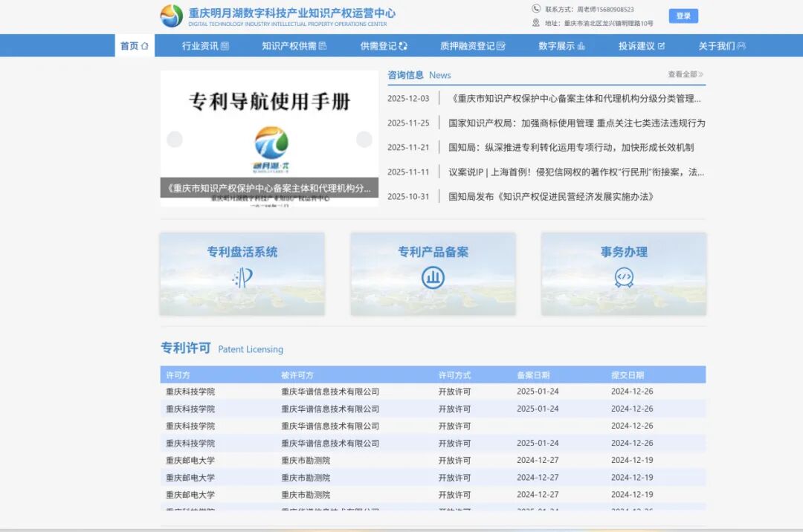This screenshot has height=532, width=803.
Task: Click the left carousel arrow
Action: point(175,139)
